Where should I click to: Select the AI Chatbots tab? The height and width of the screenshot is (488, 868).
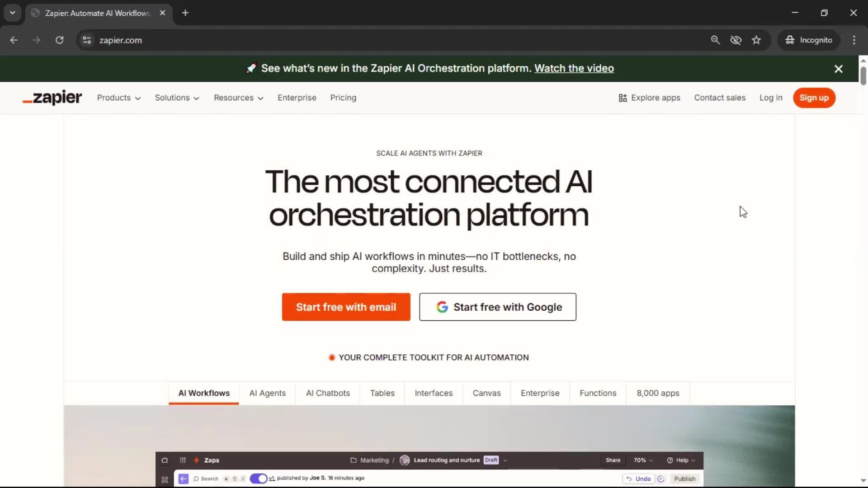click(x=328, y=393)
